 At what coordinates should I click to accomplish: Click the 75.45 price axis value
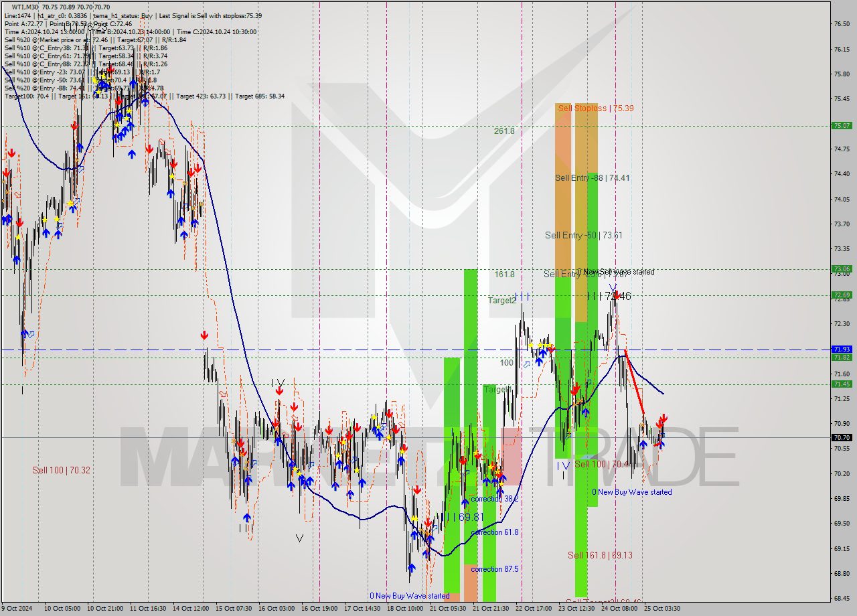pyautogui.click(x=841, y=99)
